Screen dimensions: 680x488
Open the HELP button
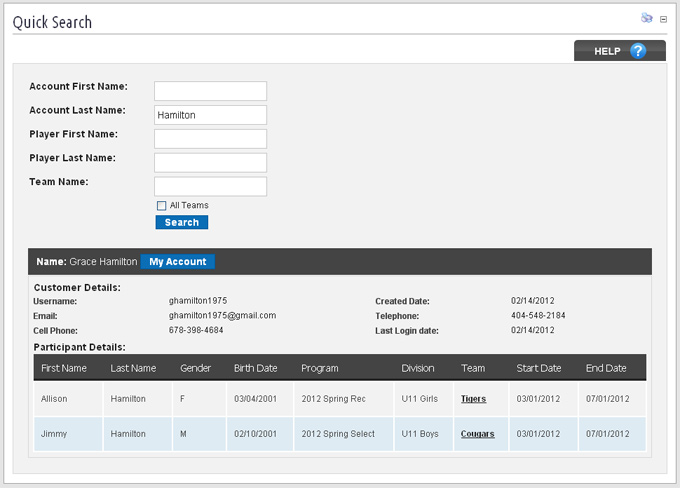tap(620, 51)
